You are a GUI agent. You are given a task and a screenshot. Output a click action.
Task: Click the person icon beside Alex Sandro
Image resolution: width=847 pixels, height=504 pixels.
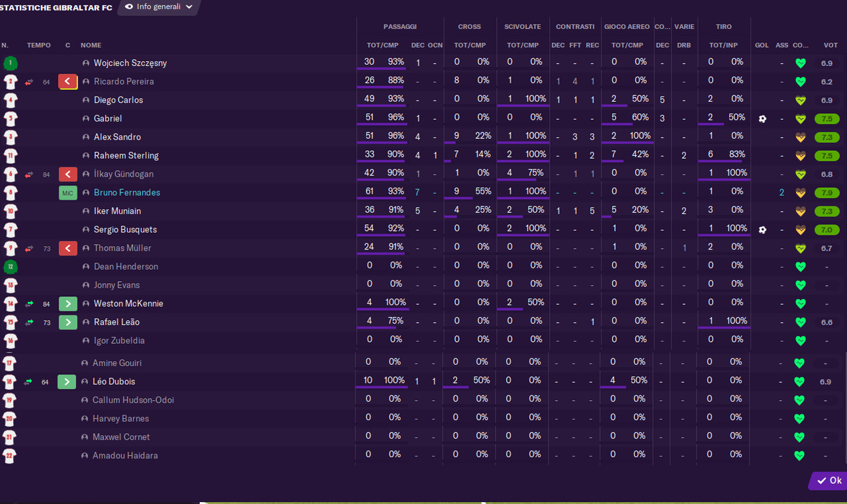pos(86,138)
